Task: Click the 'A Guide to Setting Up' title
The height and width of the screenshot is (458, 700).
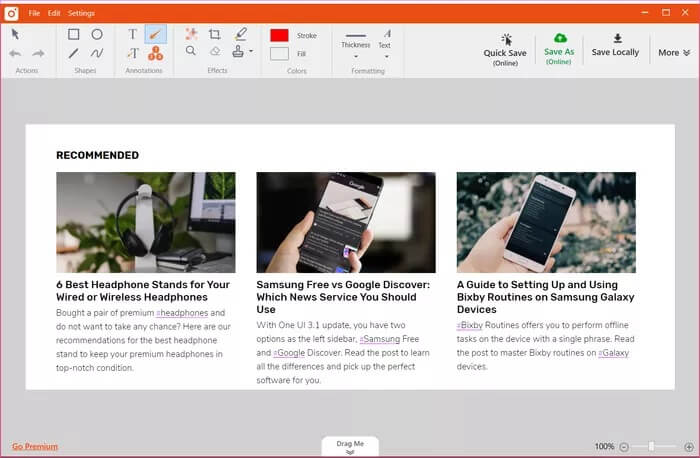Action: [546, 297]
